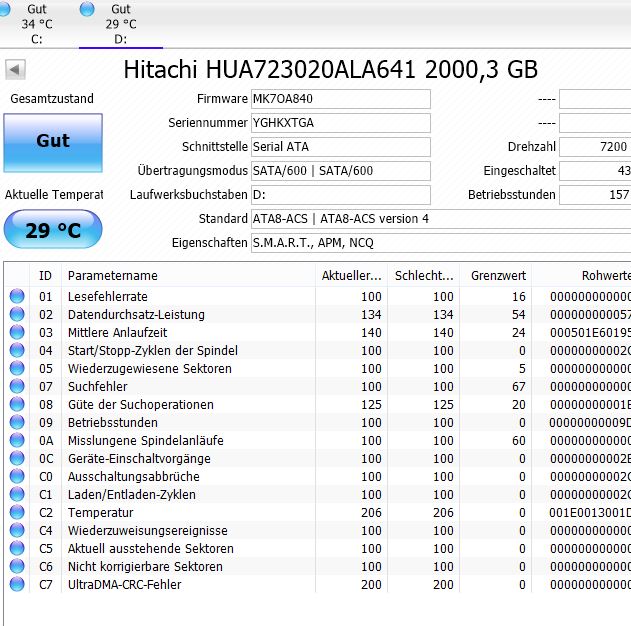Go to previous disk with back arrow
Image resolution: width=631 pixels, height=626 pixels.
click(x=15, y=70)
